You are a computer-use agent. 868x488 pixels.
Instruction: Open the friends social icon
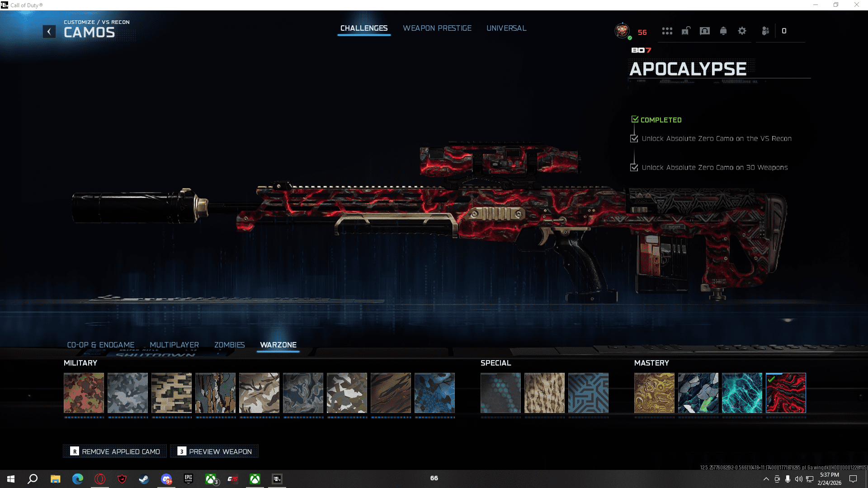[x=765, y=31]
